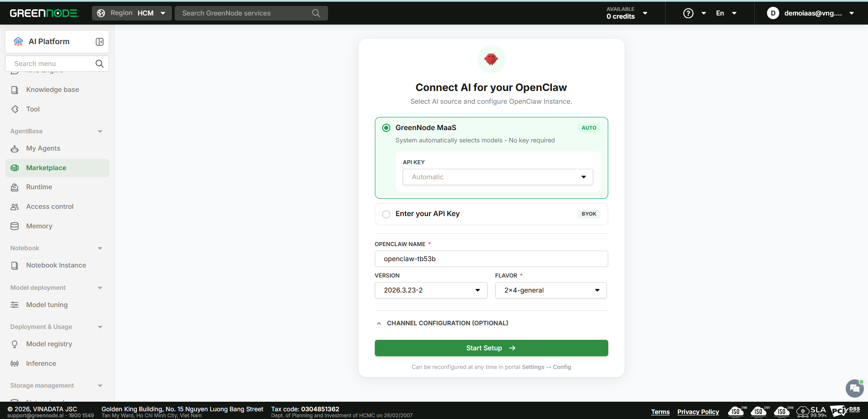
Task: Open Notebook Instance menu item
Action: 57,265
